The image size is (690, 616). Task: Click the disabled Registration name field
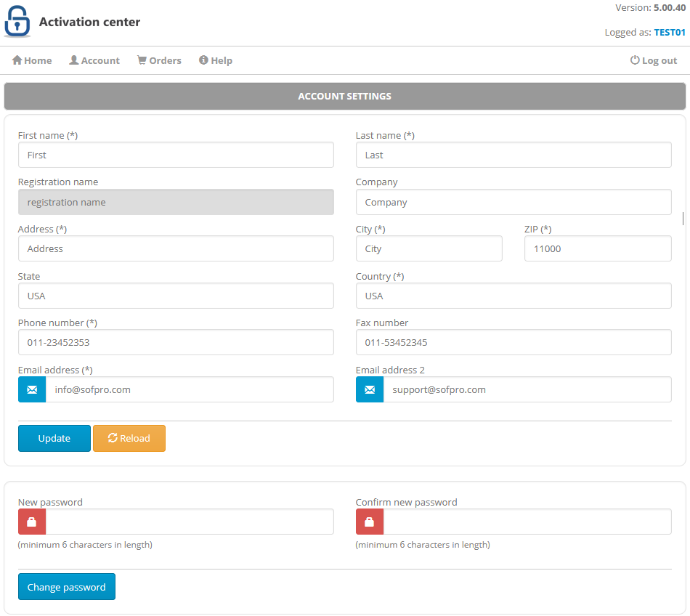click(x=176, y=202)
